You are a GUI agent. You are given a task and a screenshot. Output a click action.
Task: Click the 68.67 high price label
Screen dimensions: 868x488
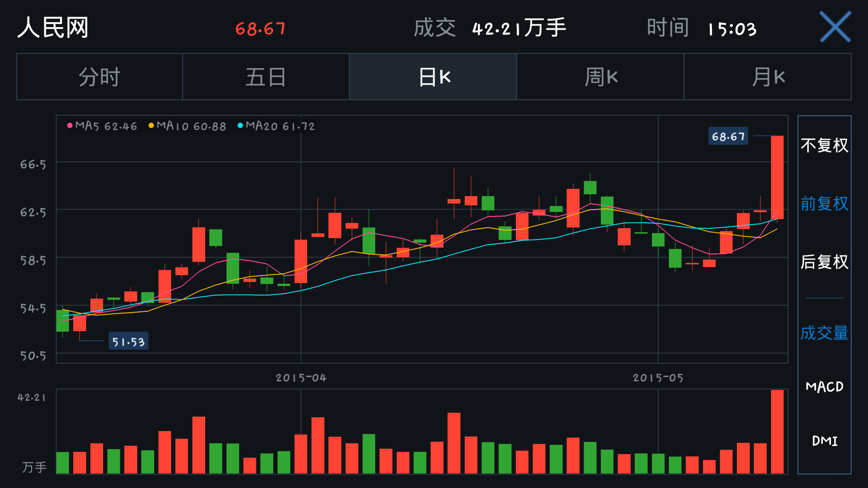point(728,136)
